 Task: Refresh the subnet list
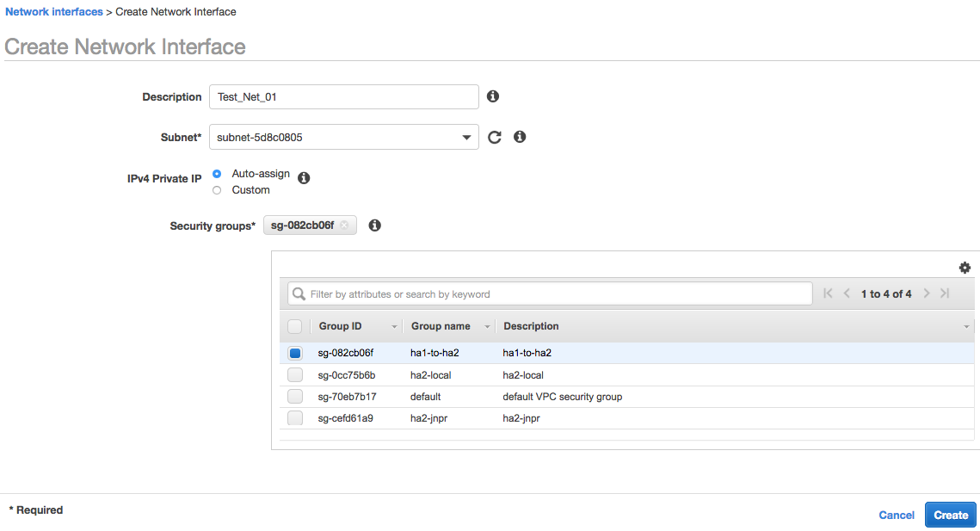(x=495, y=137)
